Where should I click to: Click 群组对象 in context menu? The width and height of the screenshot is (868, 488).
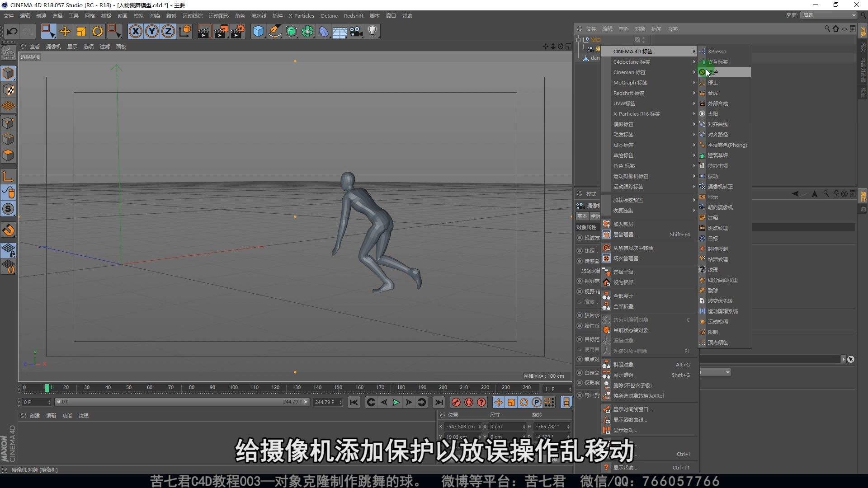pos(649,365)
